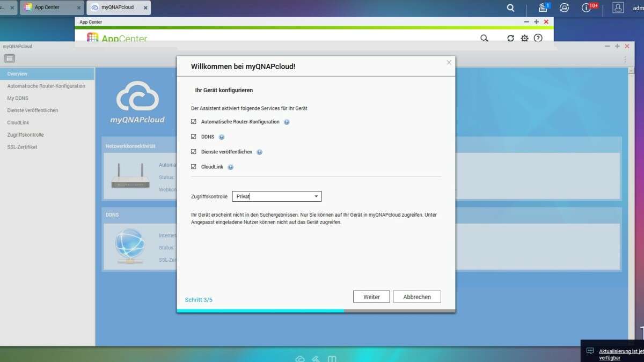The image size is (644, 362).
Task: Show help info next to DDNS
Action: [222, 137]
